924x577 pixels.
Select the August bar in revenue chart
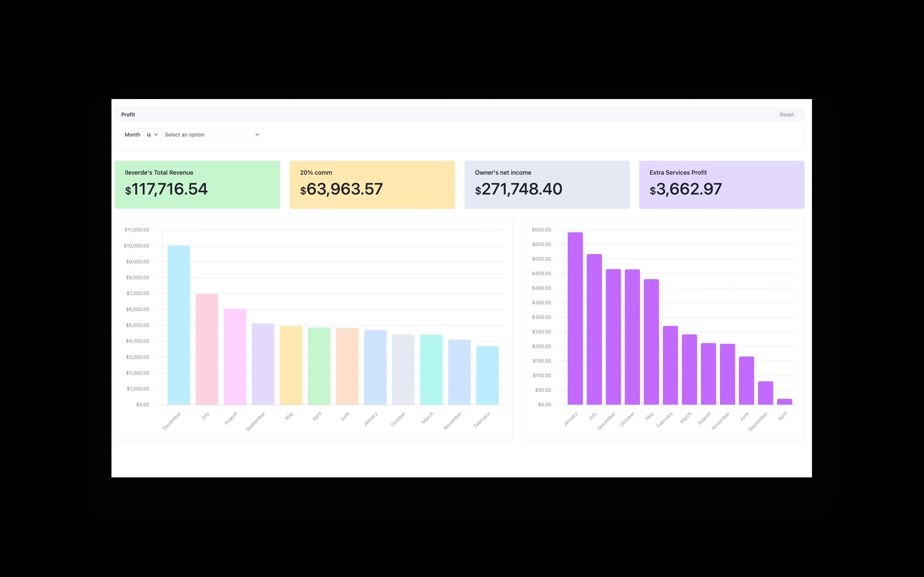point(235,357)
